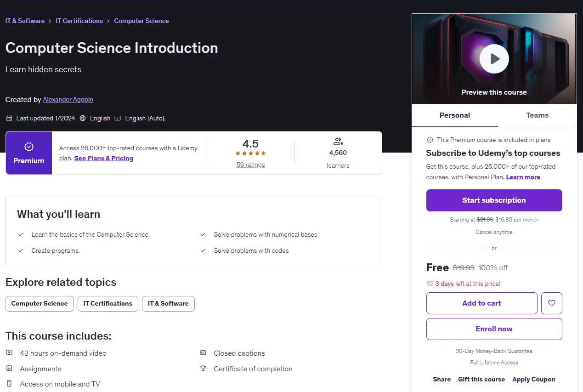
Task: Click breadcrumb chevron after IT & Software
Action: 50,21
